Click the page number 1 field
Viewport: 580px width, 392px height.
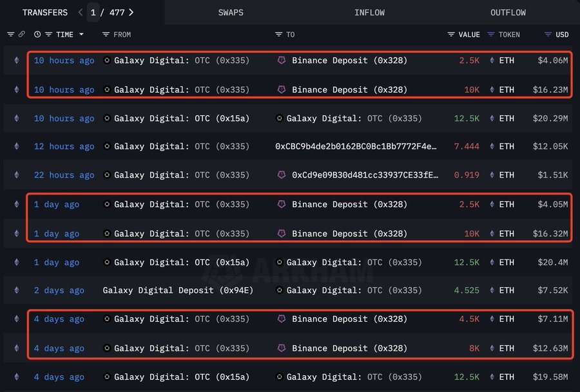pos(93,12)
